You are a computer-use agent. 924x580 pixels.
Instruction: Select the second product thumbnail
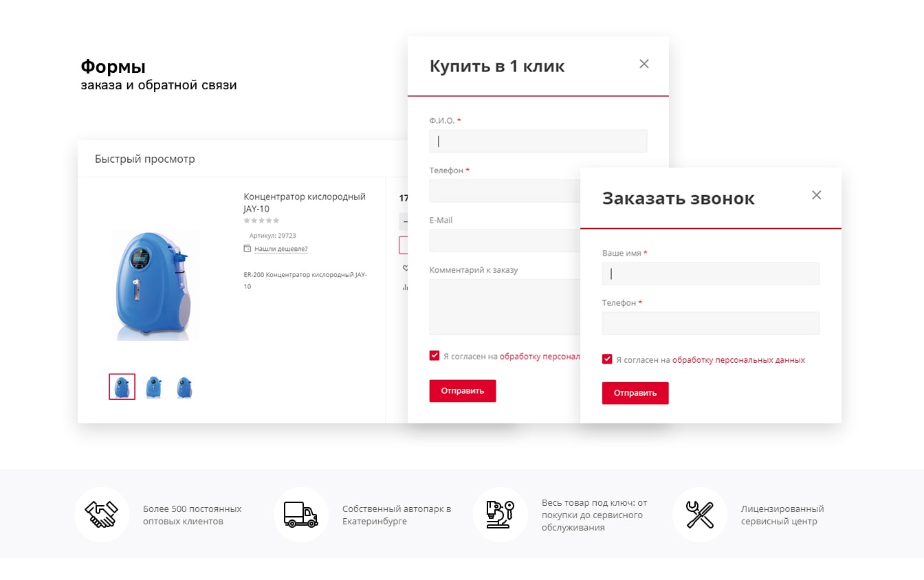153,387
